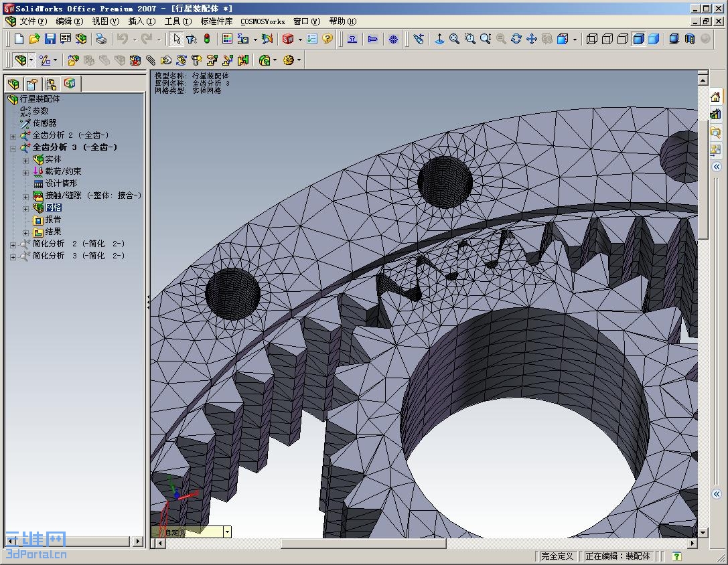The width and height of the screenshot is (728, 565).
Task: Activate the Pan (four-arrow) tool
Action: tap(532, 39)
